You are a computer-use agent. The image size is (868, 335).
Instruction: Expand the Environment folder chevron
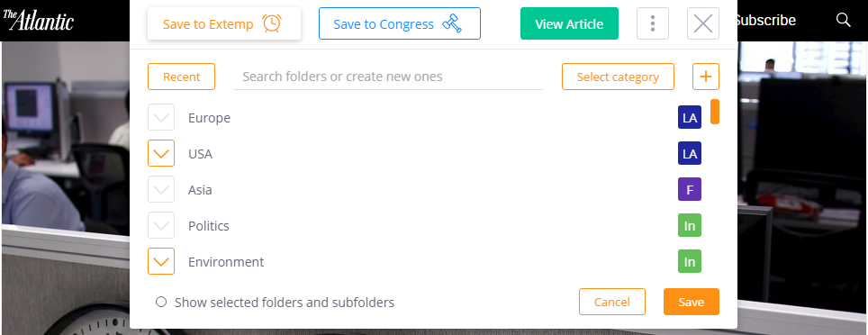[161, 261]
